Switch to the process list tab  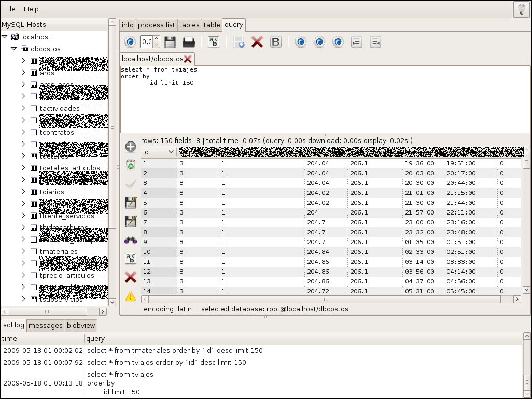click(157, 25)
